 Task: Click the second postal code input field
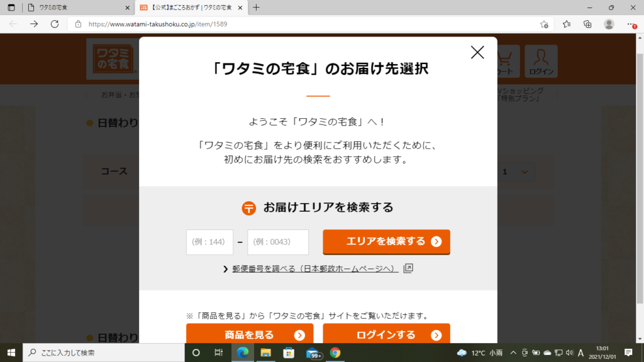pyautogui.click(x=277, y=242)
